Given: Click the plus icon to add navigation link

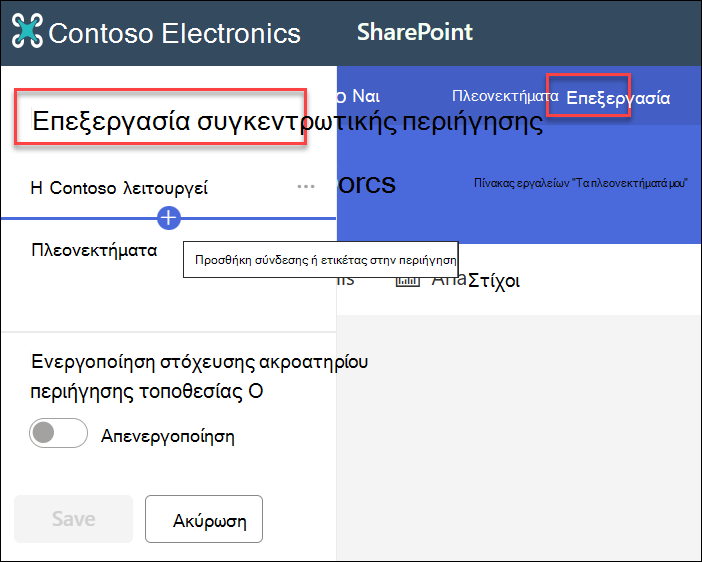Looking at the screenshot, I should pos(169,218).
